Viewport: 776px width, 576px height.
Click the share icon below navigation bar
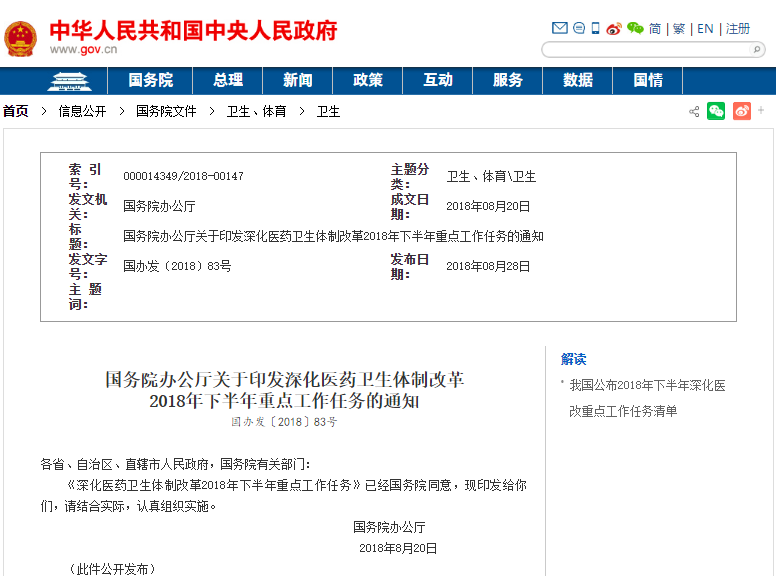pyautogui.click(x=694, y=111)
